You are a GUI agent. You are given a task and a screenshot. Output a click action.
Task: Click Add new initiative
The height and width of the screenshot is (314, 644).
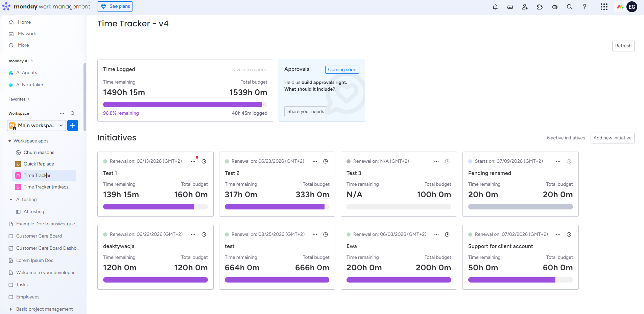tap(612, 138)
